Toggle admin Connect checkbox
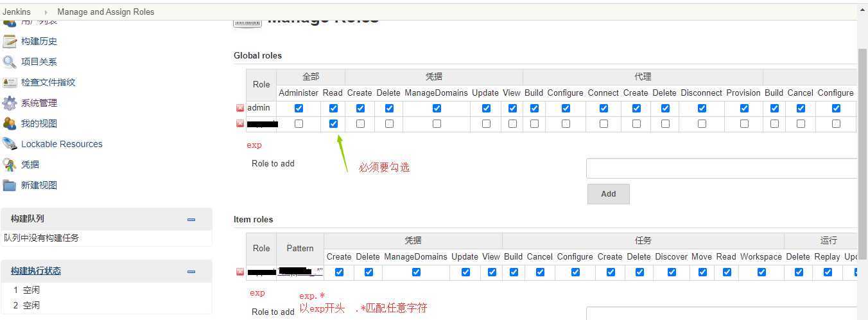The image size is (868, 320). click(x=604, y=109)
